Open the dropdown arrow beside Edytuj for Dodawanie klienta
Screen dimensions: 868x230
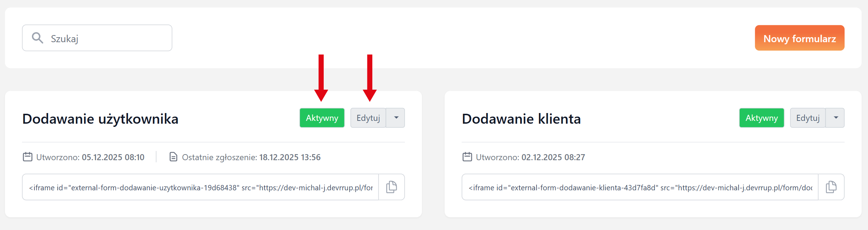click(835, 118)
